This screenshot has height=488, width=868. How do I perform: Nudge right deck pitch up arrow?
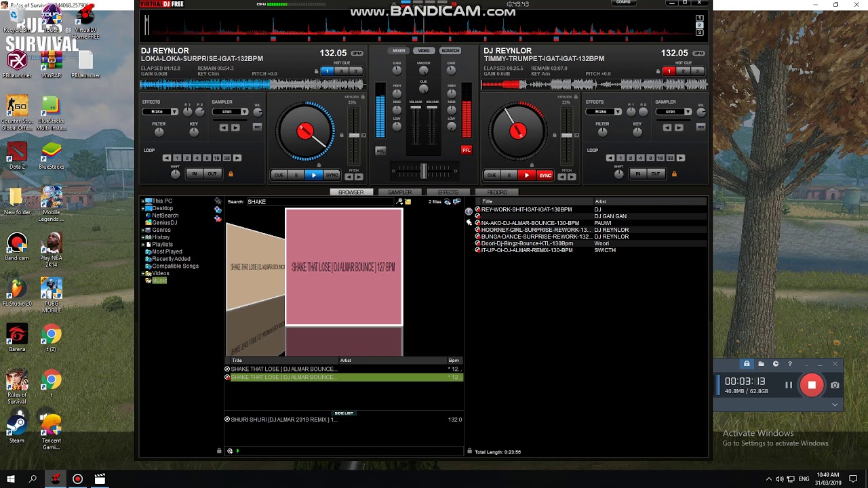coord(572,177)
